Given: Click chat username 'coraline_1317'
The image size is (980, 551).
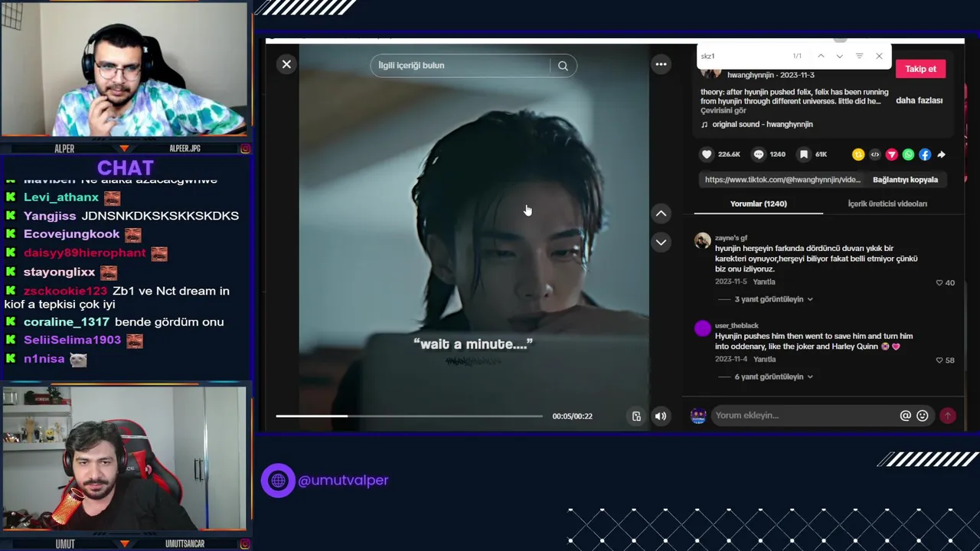Looking at the screenshot, I should pos(67,322).
